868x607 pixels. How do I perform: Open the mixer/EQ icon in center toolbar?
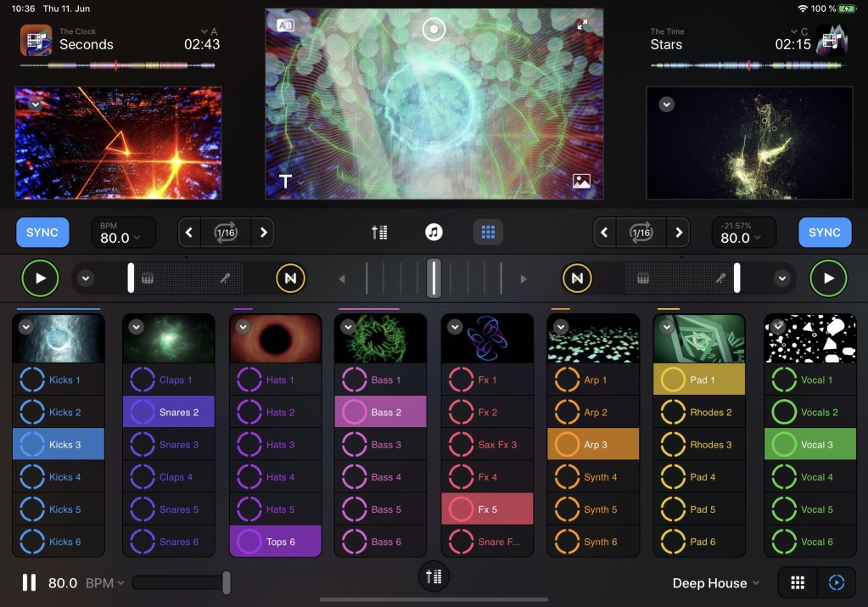click(x=379, y=232)
